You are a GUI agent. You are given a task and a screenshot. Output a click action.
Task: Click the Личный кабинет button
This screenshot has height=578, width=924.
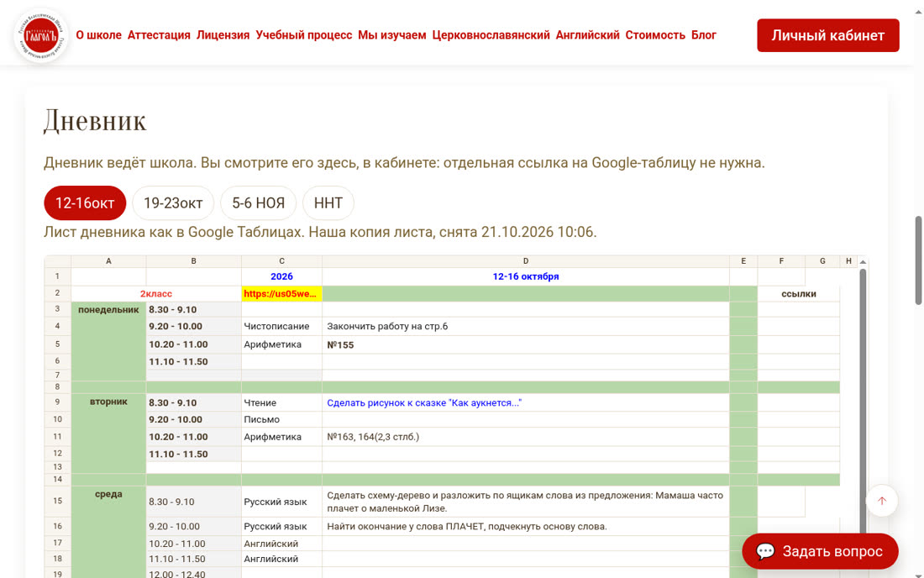tap(828, 35)
